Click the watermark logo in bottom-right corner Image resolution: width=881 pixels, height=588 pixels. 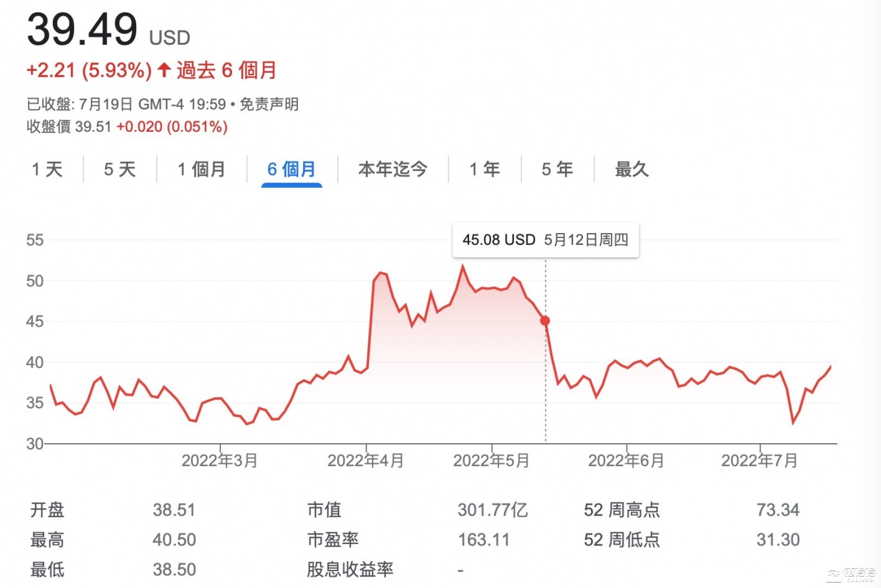pyautogui.click(x=852, y=574)
